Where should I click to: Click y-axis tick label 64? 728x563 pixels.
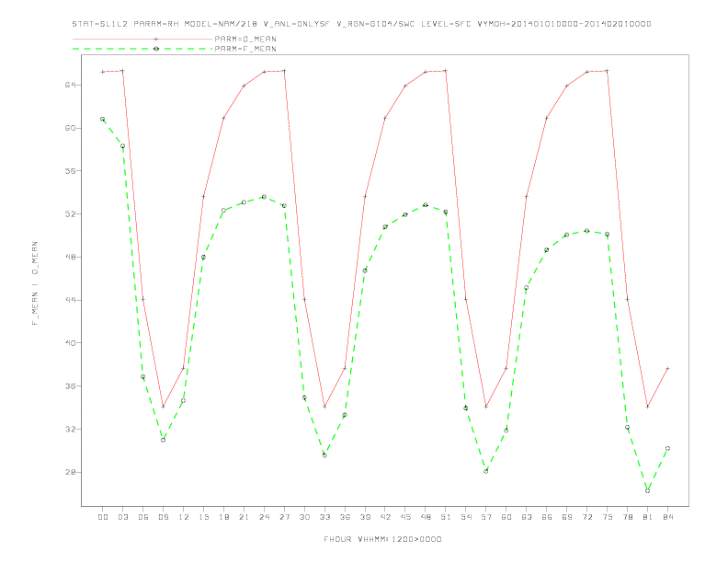point(70,85)
